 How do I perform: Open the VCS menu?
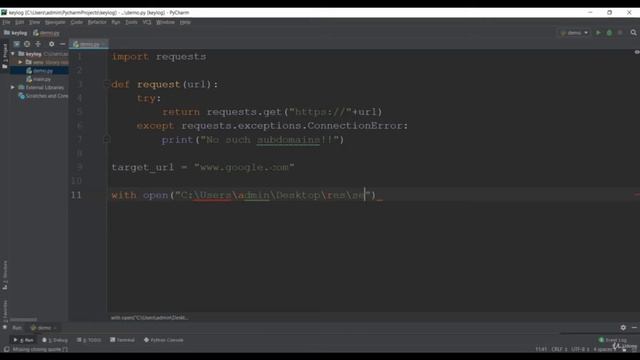pos(147,22)
